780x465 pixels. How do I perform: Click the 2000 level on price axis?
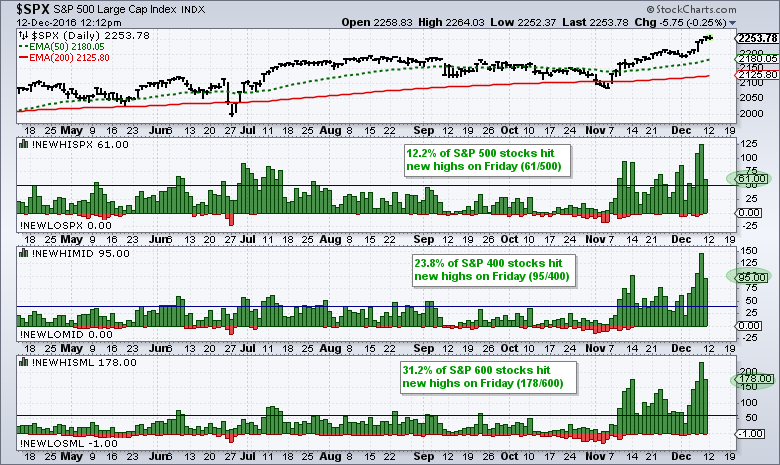click(x=751, y=113)
